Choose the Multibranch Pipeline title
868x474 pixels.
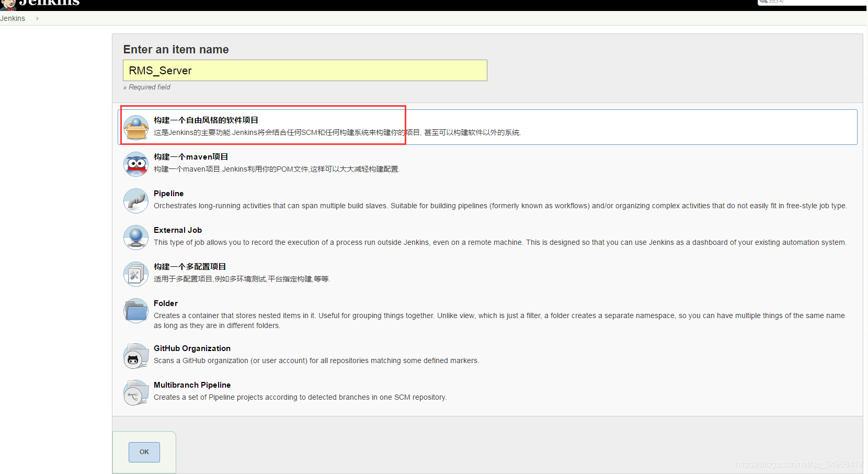[x=192, y=385]
